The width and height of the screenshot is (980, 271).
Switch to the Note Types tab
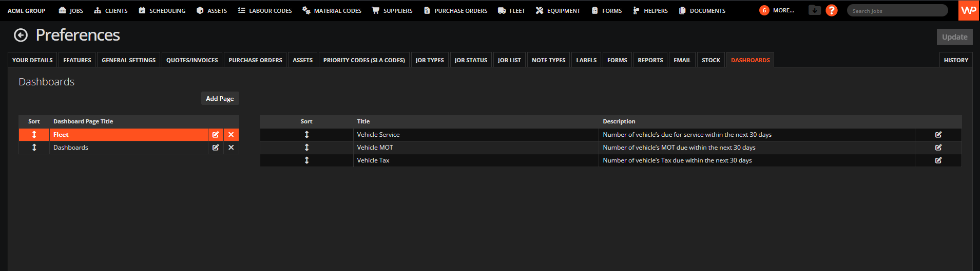click(548, 60)
